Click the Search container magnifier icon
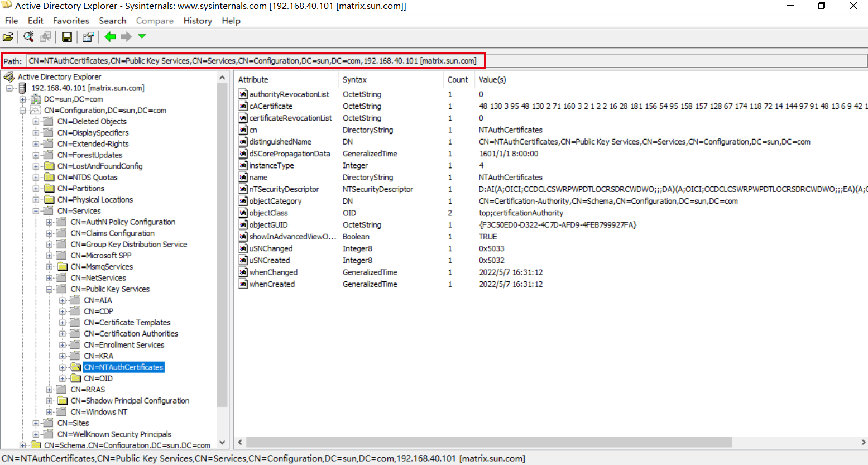The height and width of the screenshot is (465, 868). (28, 37)
